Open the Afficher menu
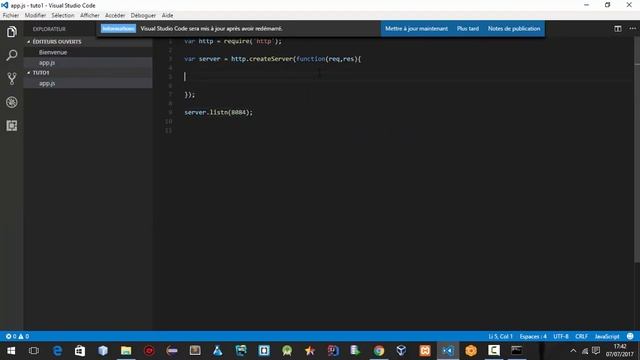This screenshot has height=360, width=640. pos(90,16)
